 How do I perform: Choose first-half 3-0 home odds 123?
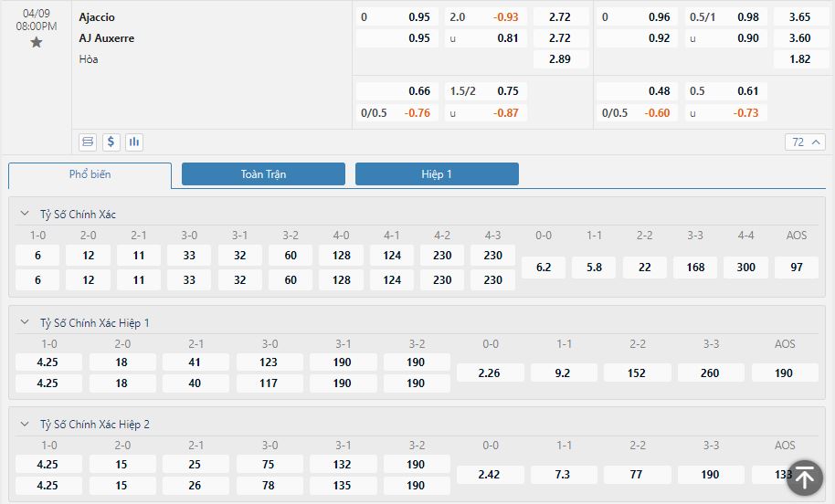pos(269,362)
